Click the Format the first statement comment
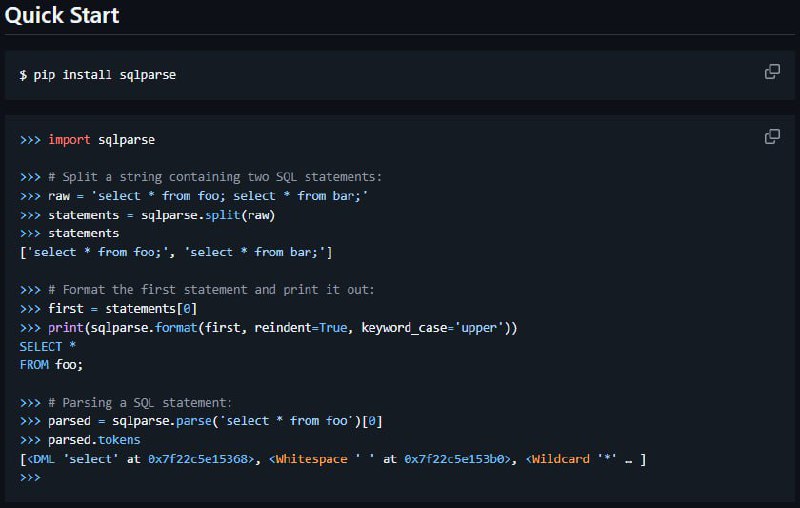The height and width of the screenshot is (508, 800). (x=197, y=290)
